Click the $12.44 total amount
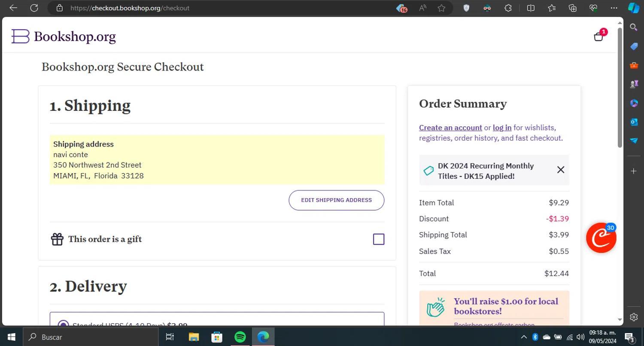The width and height of the screenshot is (644, 346). pyautogui.click(x=556, y=273)
